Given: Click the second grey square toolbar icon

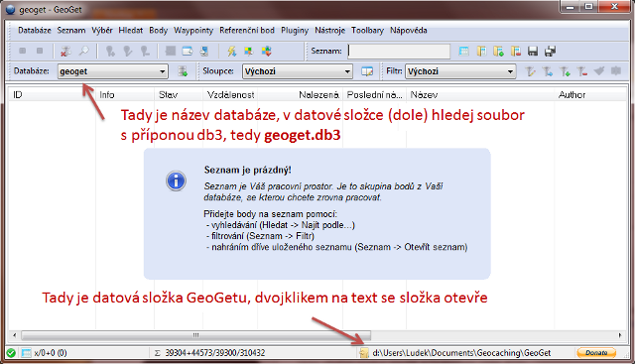Looking at the screenshot, I should pyautogui.click(x=40, y=51).
